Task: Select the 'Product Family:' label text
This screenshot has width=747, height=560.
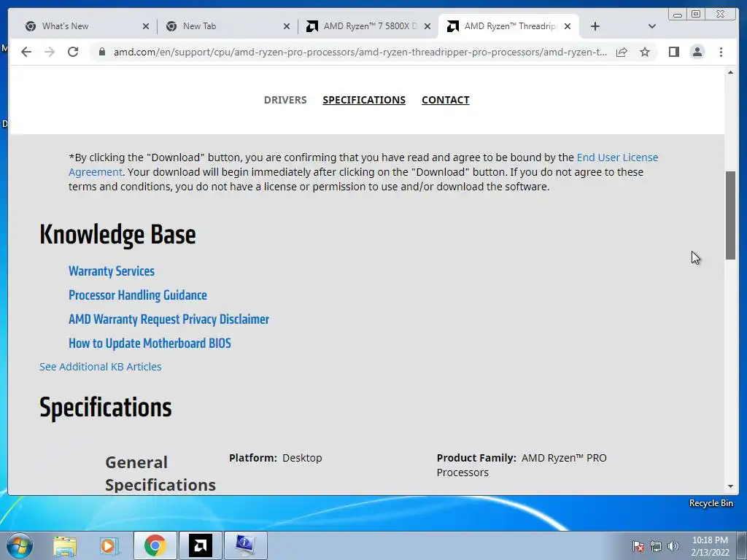Action: (x=476, y=458)
